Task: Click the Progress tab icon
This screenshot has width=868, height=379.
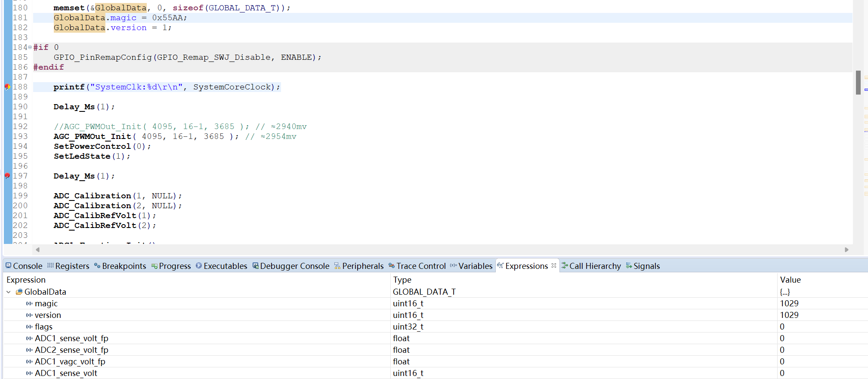Action: (154, 266)
